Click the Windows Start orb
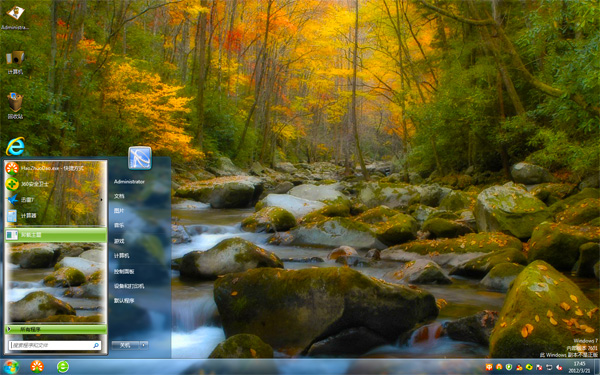The width and height of the screenshot is (600, 375). tap(11, 367)
